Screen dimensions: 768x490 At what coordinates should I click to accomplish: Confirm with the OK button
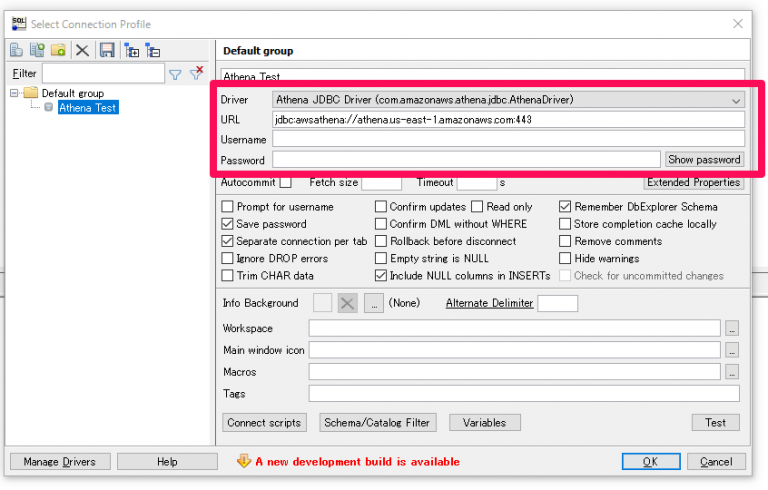(650, 462)
